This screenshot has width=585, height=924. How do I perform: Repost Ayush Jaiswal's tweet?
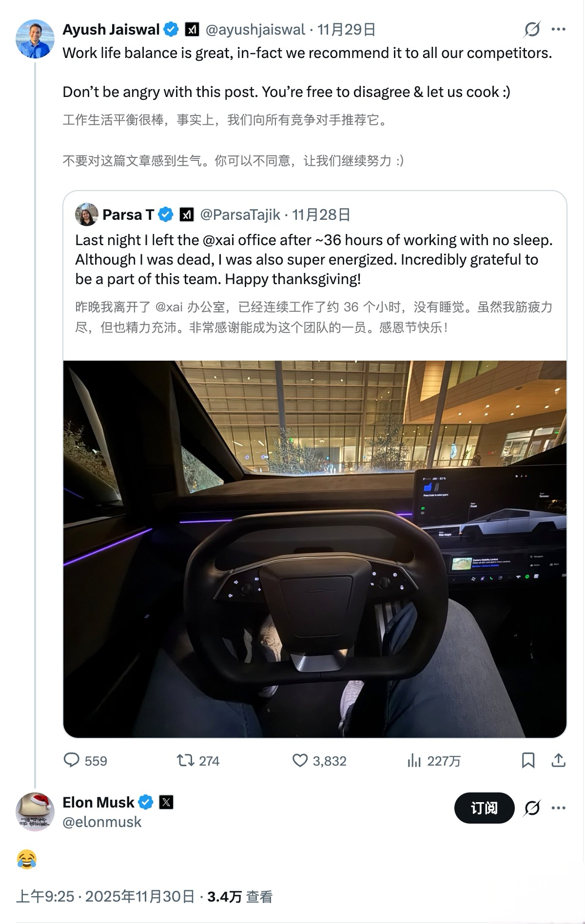click(186, 760)
